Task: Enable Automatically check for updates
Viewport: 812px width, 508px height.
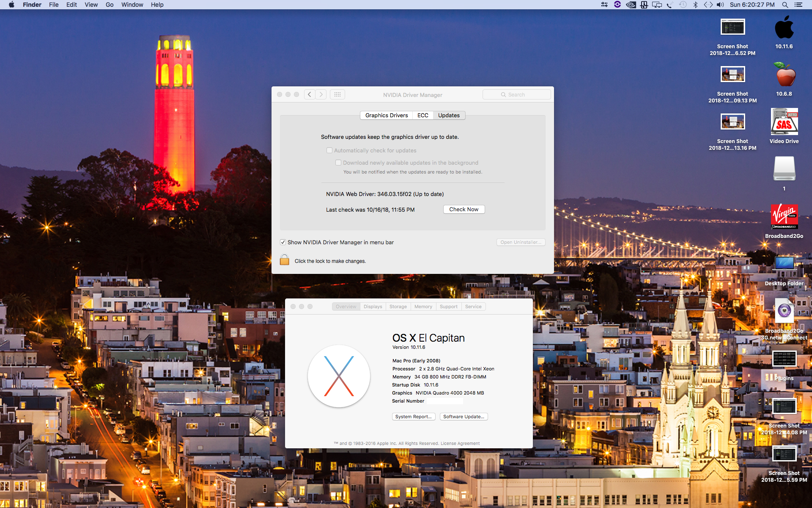Action: point(329,150)
